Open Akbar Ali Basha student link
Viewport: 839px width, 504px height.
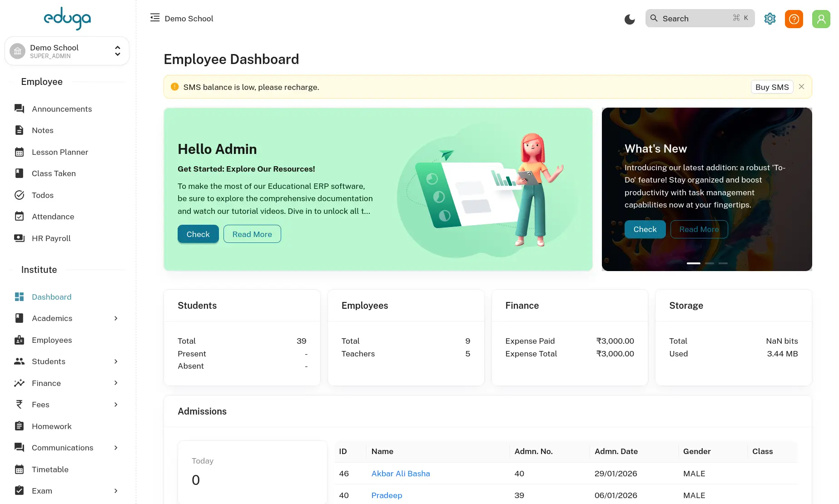pos(400,474)
